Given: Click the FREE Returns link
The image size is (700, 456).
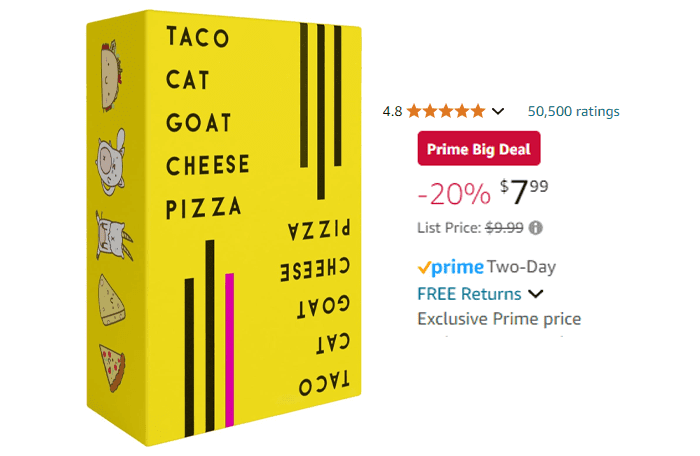Looking at the screenshot, I should (x=468, y=294).
